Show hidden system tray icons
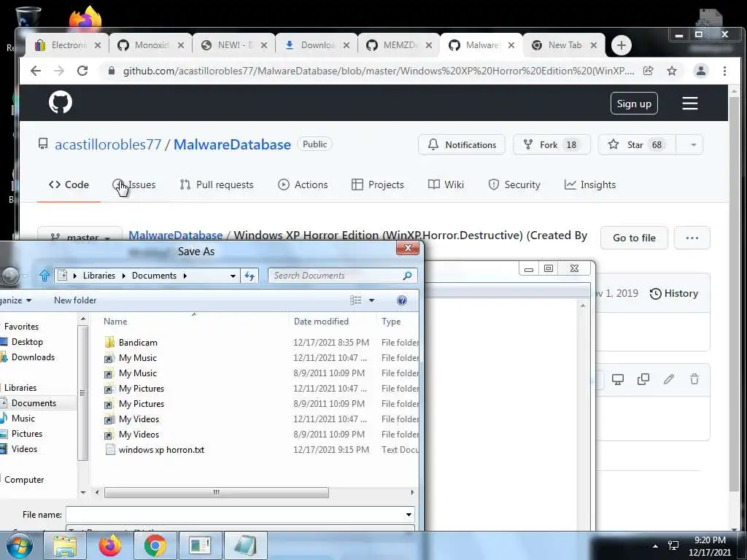 (x=655, y=546)
